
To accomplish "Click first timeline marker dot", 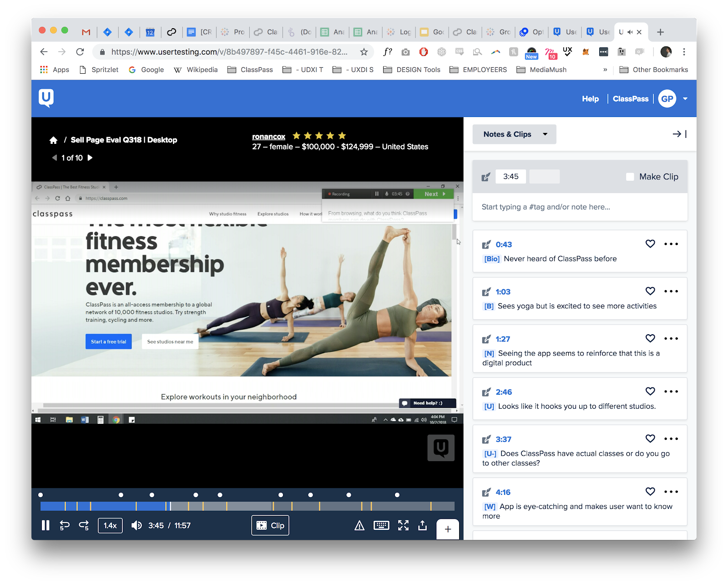I will pos(40,495).
